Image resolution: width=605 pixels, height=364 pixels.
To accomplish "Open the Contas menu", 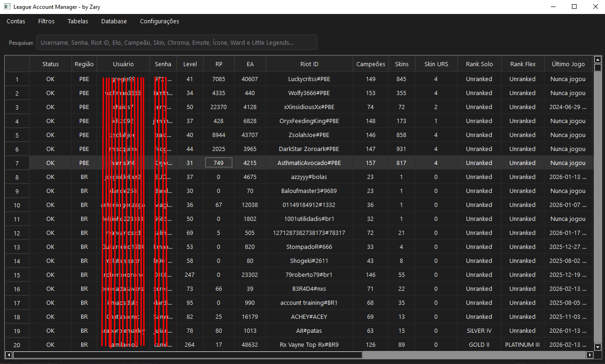I will click(16, 21).
